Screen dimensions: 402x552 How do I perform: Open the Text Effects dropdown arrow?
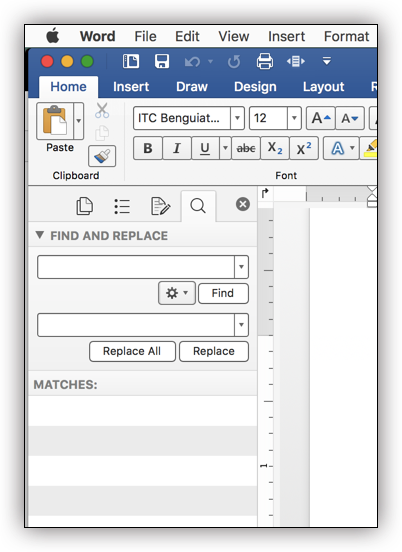point(352,148)
